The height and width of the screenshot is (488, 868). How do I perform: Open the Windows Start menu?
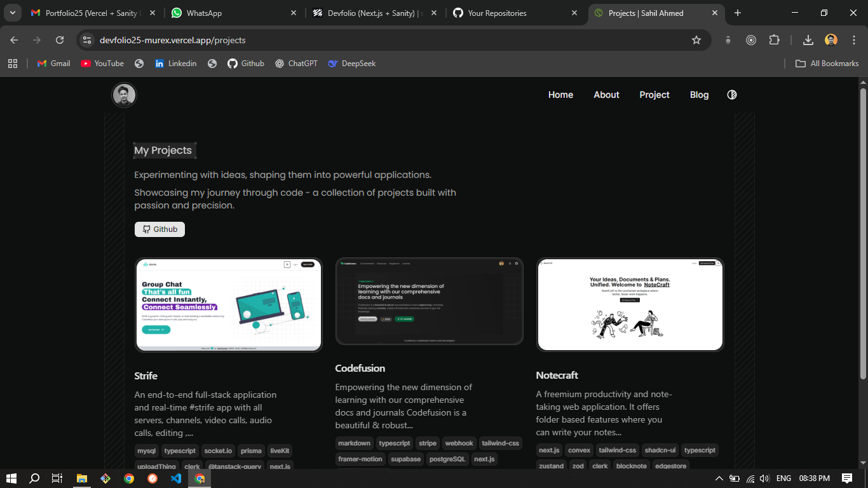click(x=11, y=478)
